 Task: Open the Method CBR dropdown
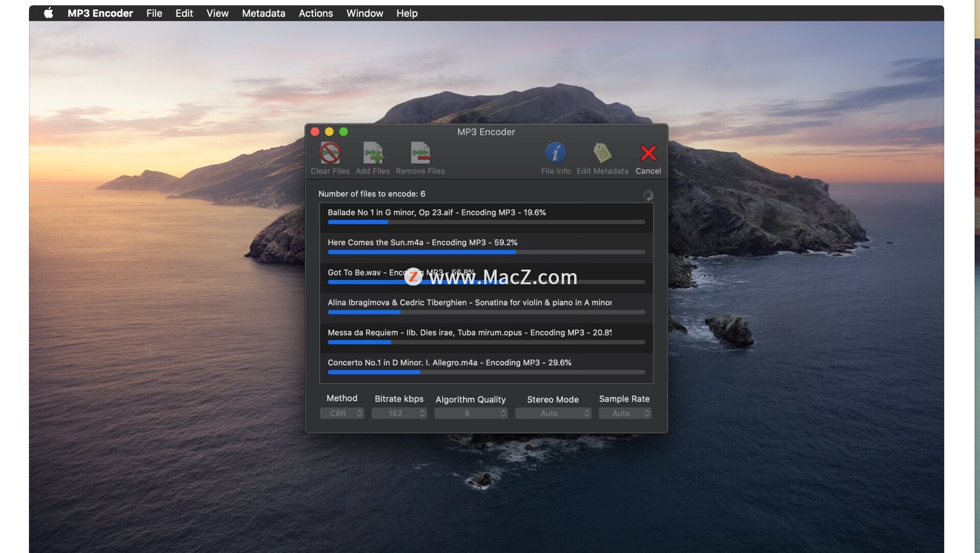tap(341, 413)
